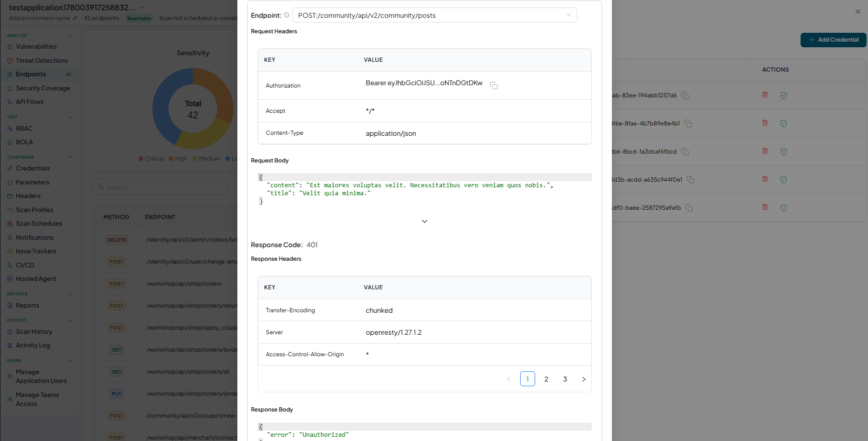868x441 pixels.
Task: Copy the Authorization bearer token
Action: point(493,85)
